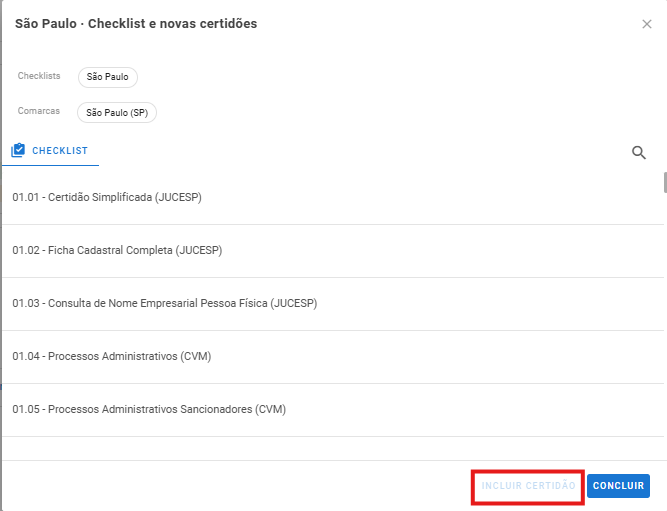The image size is (667, 511).
Task: Choose 01.02 Ficha Cadastral Completa (JUCESP)
Action: pos(333,251)
